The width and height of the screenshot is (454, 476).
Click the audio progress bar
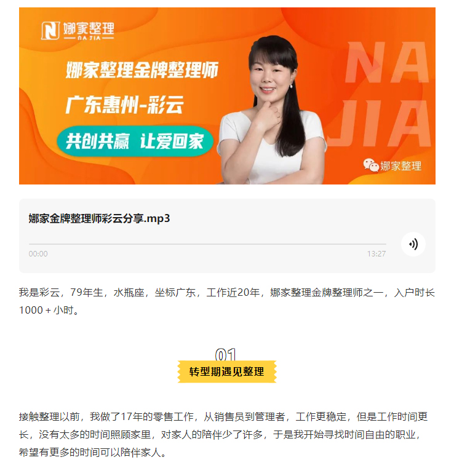pos(207,244)
